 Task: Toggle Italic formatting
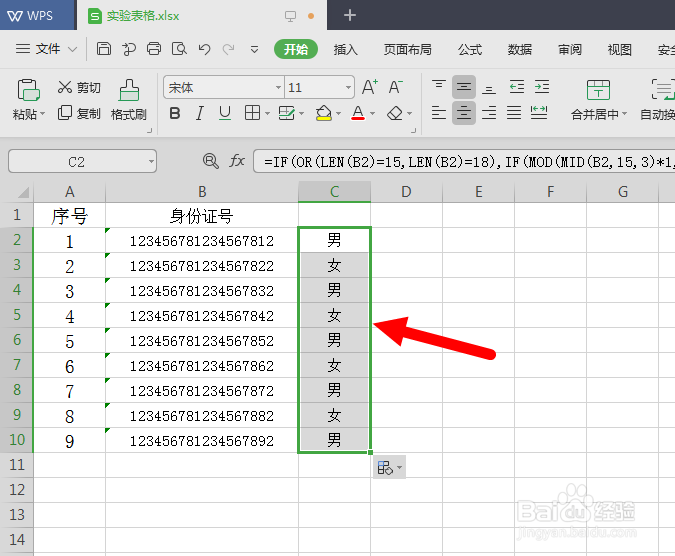point(199,113)
